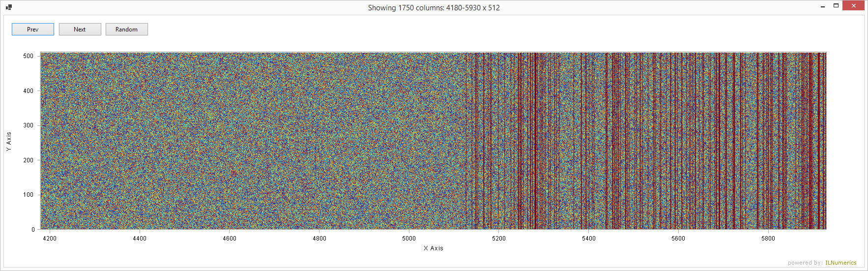Open the ILNumerics link
The width and height of the screenshot is (868, 271).
840,263
